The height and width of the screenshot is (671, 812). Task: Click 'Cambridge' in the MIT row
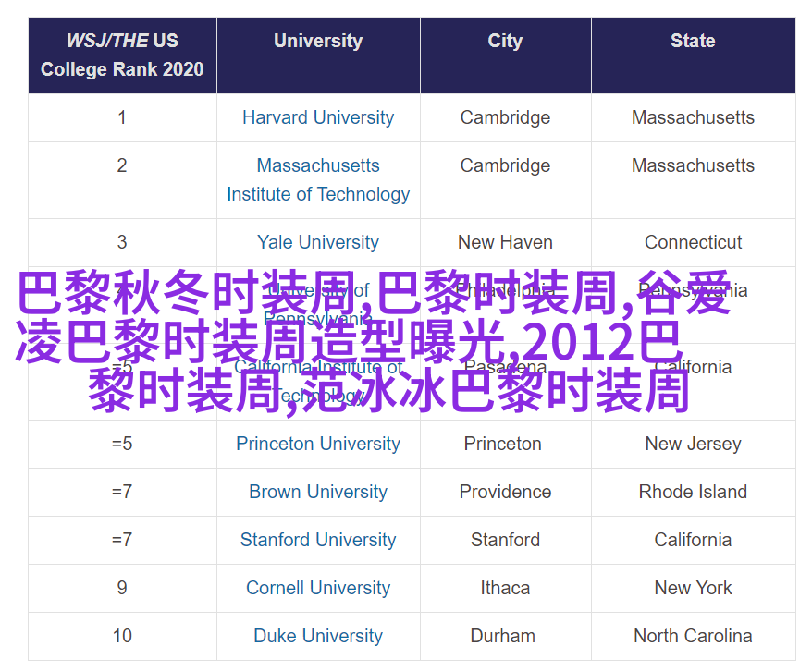point(506,165)
